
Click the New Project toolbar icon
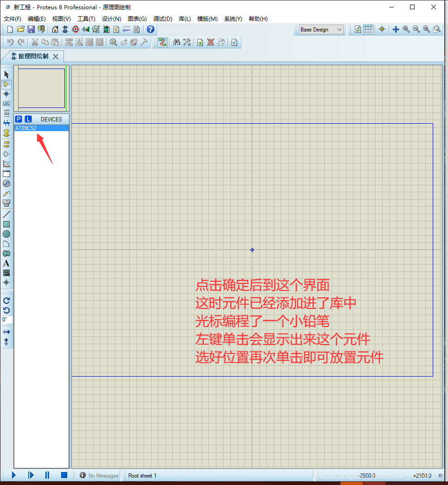[x=10, y=29]
